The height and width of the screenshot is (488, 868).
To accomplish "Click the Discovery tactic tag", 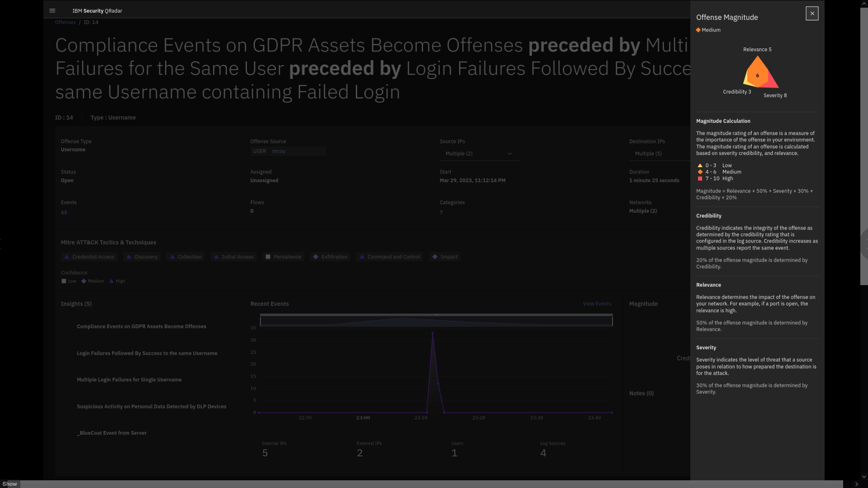I will click(x=142, y=257).
